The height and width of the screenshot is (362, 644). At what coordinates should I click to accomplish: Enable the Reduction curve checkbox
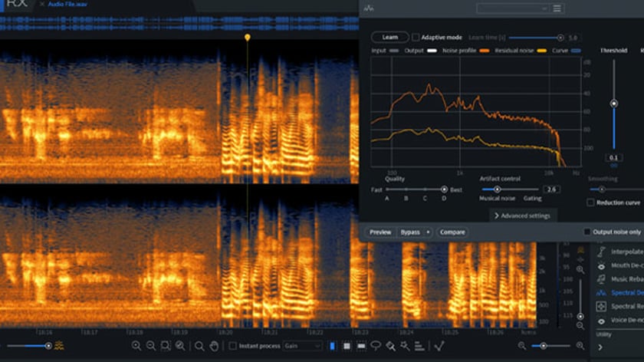point(590,202)
